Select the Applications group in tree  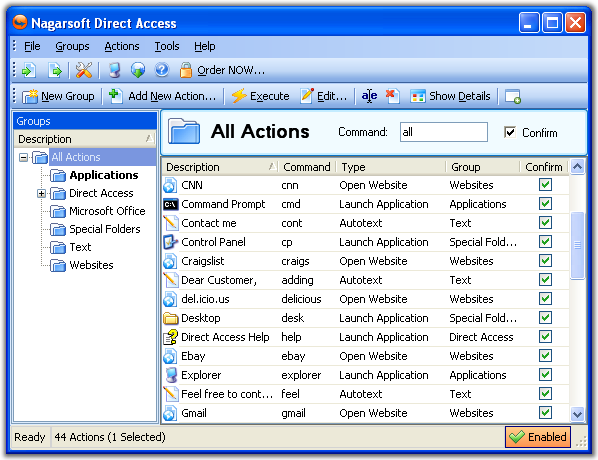tap(104, 175)
